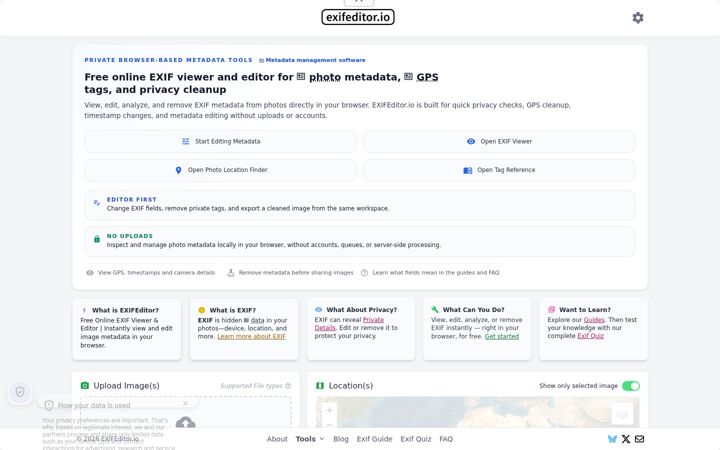
Task: Open settings gear icon
Action: tap(637, 17)
